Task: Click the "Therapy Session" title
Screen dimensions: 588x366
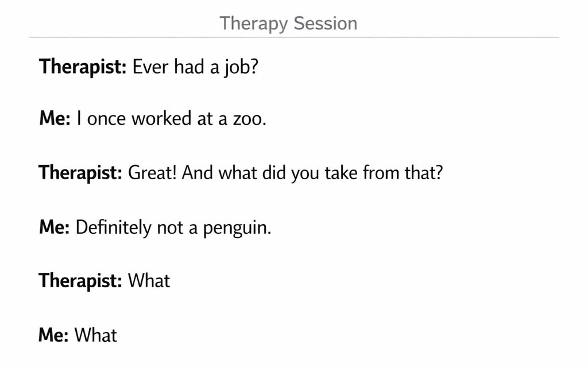Action: coord(288,24)
